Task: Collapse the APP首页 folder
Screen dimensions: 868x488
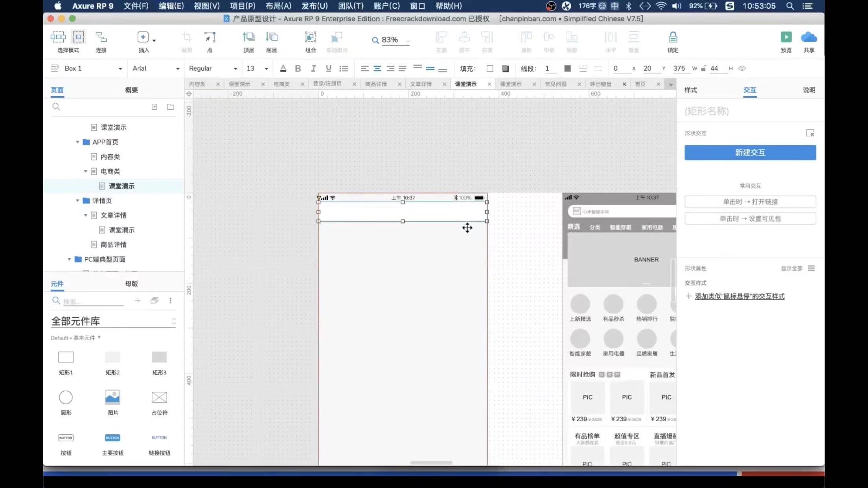Action: (x=77, y=142)
